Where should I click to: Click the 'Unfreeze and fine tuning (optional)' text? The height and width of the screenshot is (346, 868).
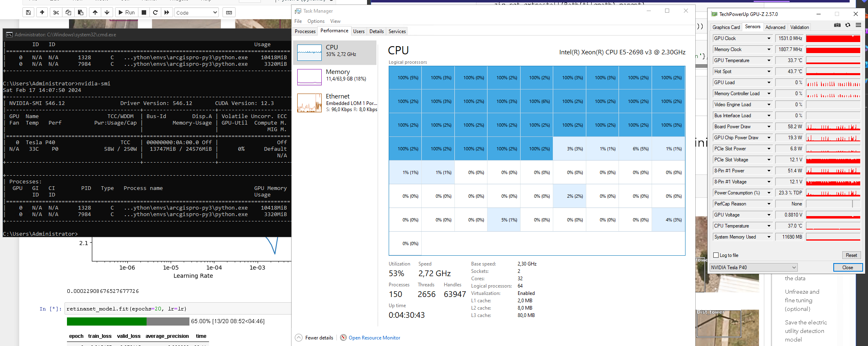[x=802, y=300]
